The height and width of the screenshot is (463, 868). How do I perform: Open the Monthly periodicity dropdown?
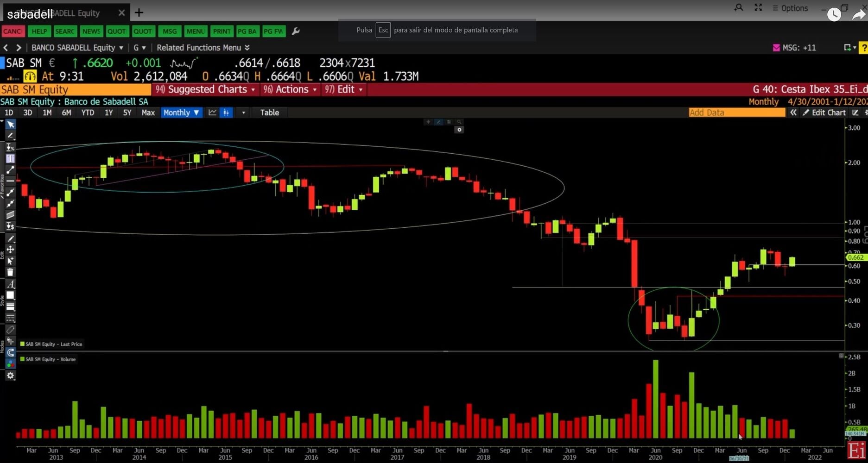tap(181, 113)
